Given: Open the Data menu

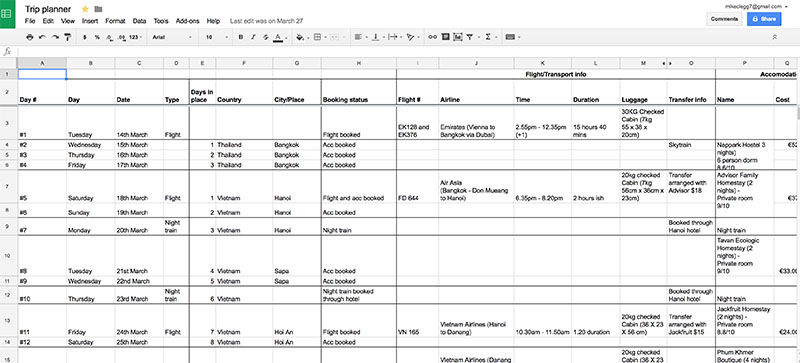Looking at the screenshot, I should coord(139,21).
